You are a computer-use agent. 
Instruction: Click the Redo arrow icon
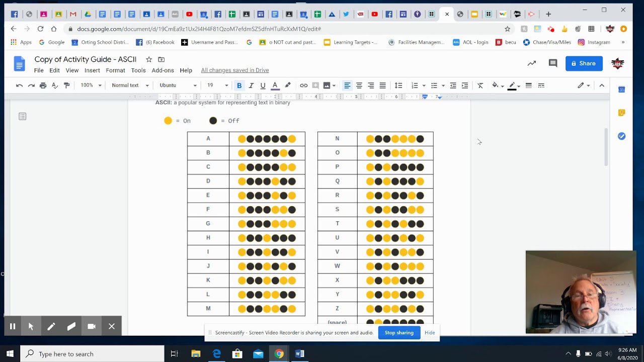pyautogui.click(x=31, y=85)
